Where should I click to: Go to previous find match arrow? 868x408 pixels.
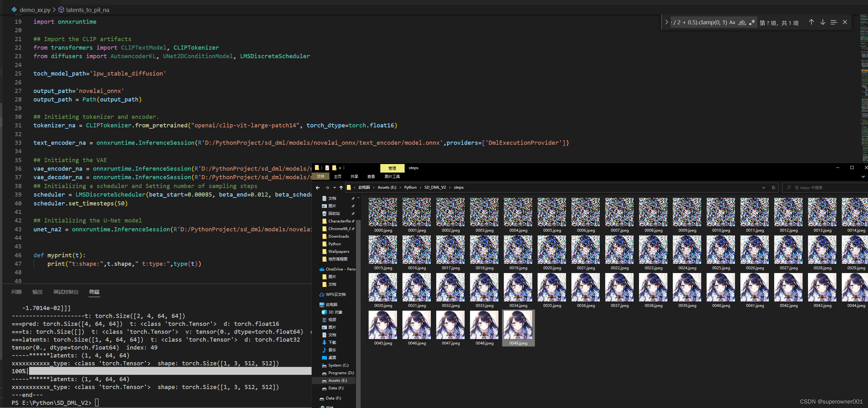(811, 22)
